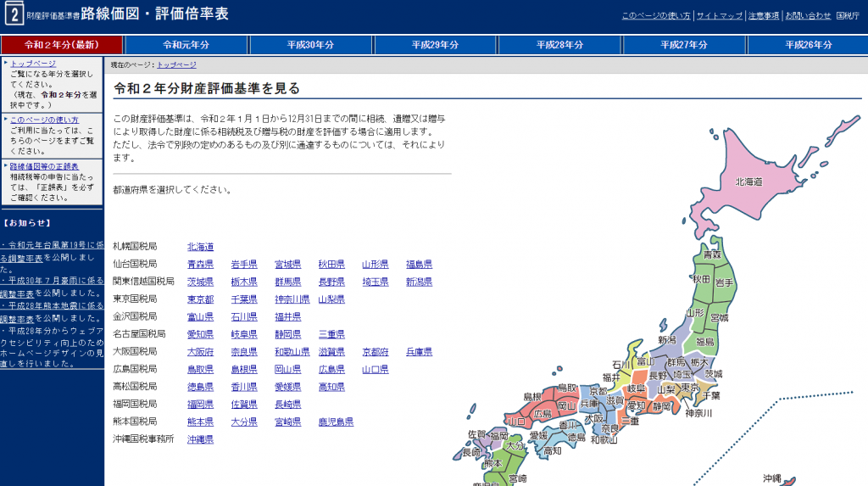The width and height of the screenshot is (868, 486).
Task: Open the 注意事項 header link
Action: 764,16
